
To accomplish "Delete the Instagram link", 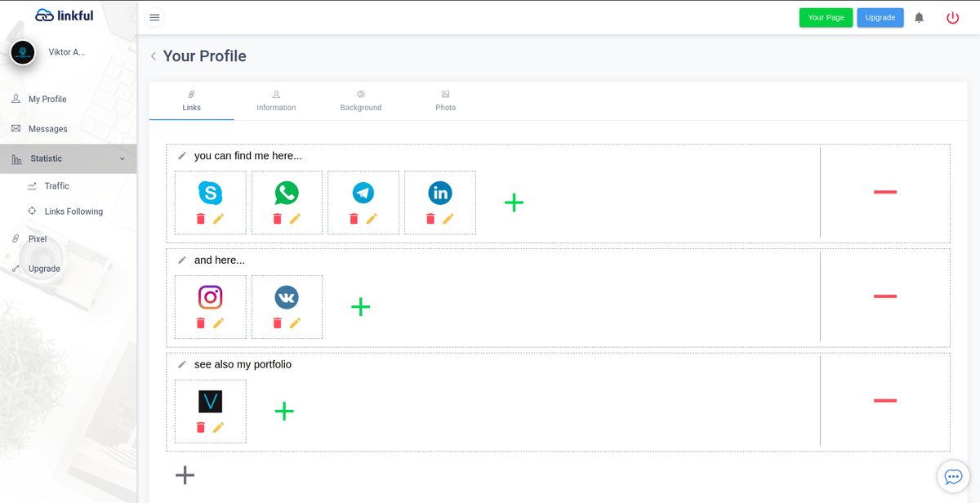I will pyautogui.click(x=201, y=323).
